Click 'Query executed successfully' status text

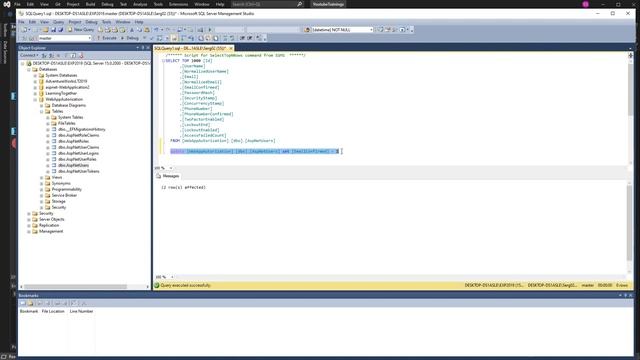[x=186, y=285]
